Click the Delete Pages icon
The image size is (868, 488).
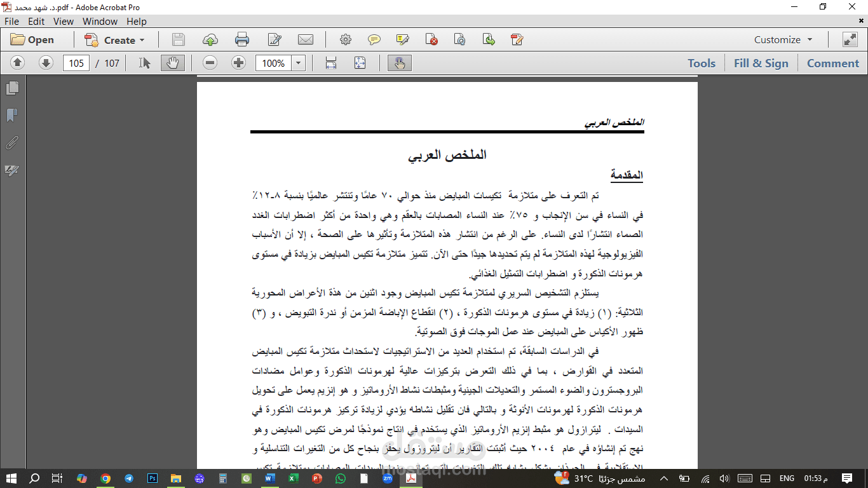[431, 40]
